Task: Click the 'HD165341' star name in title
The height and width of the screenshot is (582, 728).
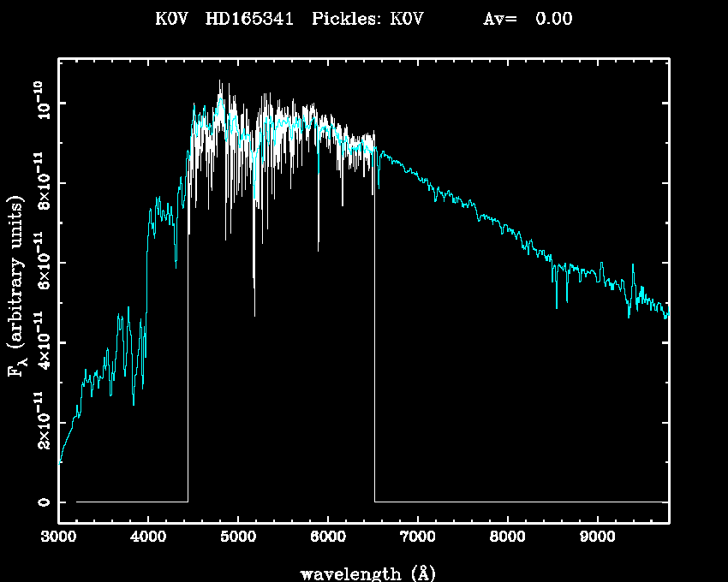Action: pyautogui.click(x=247, y=19)
